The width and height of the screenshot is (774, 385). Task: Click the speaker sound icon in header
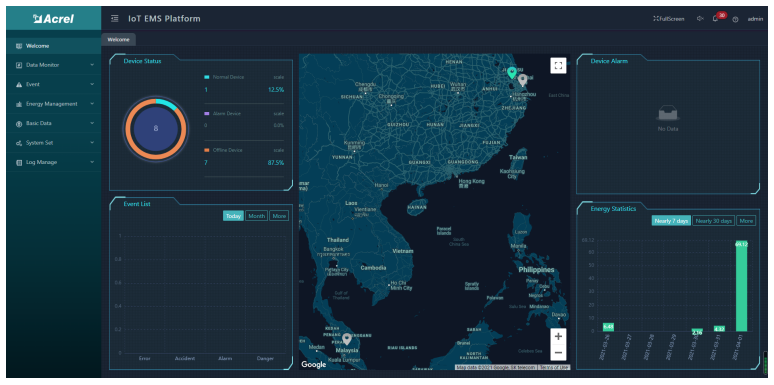tap(700, 19)
